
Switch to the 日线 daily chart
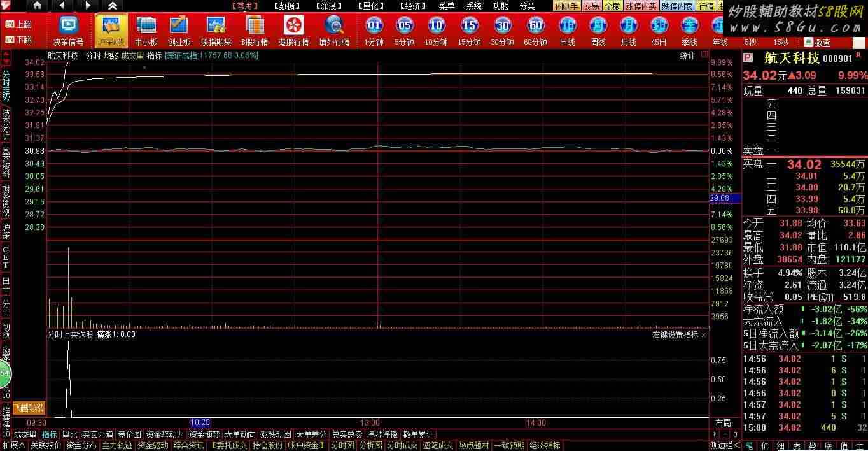pyautogui.click(x=568, y=31)
